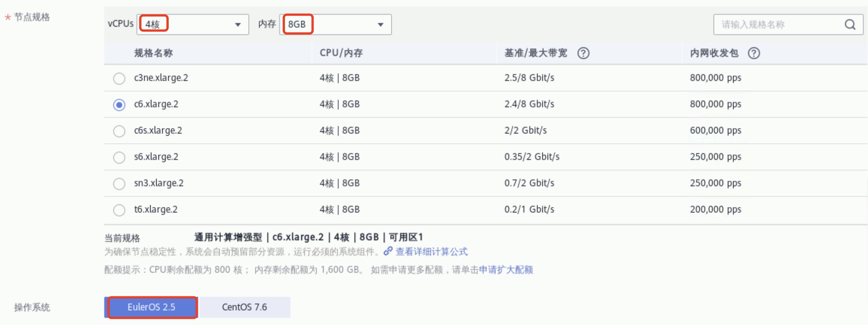The height and width of the screenshot is (325, 868).
Task: Choose the t6.xlarge.2 radio button
Action: coord(119,210)
